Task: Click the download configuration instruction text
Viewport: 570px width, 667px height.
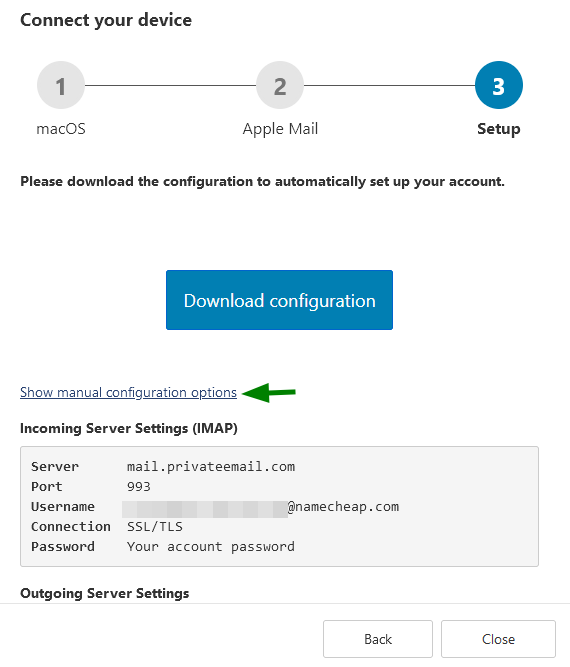Action: tap(262, 182)
